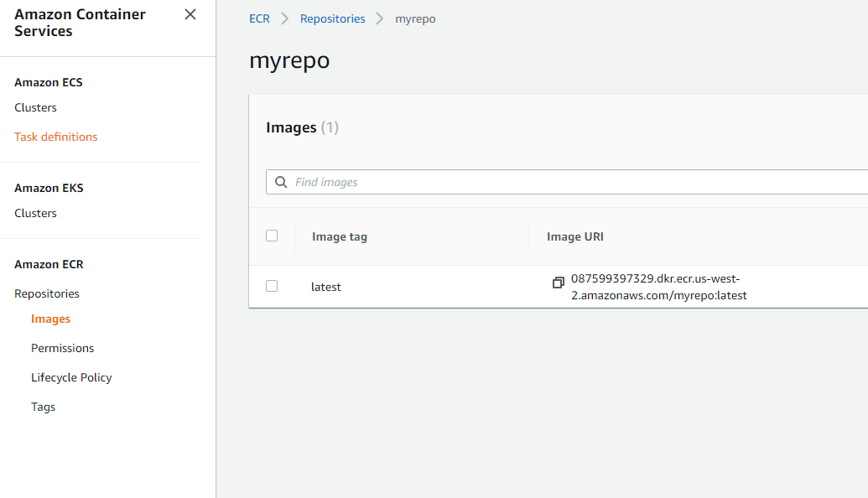Click the myrepo breadcrumb item
The width and height of the screenshot is (868, 498).
(415, 18)
